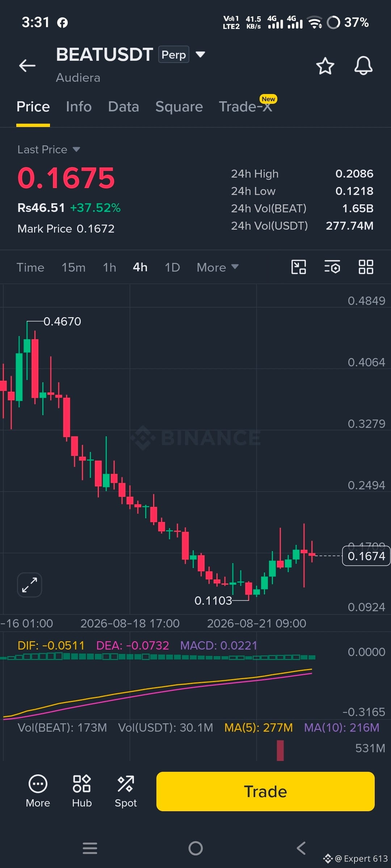391x868 pixels.
Task: Select 4h chart interval
Action: (x=140, y=267)
